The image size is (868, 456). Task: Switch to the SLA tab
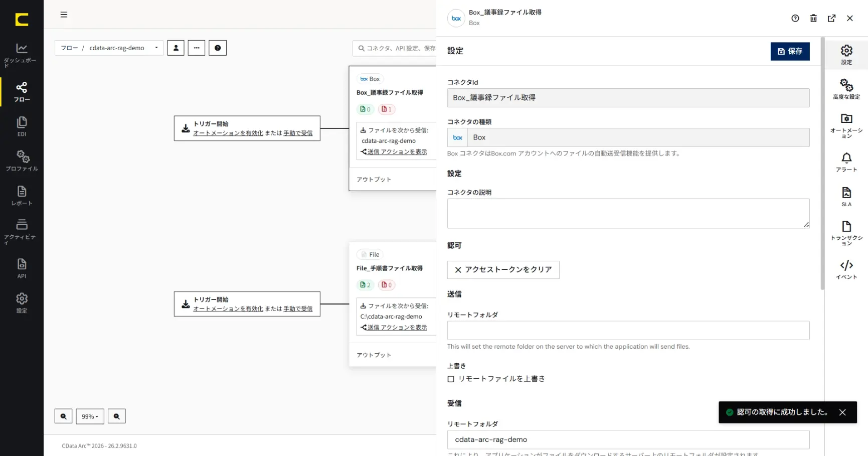coord(846,197)
